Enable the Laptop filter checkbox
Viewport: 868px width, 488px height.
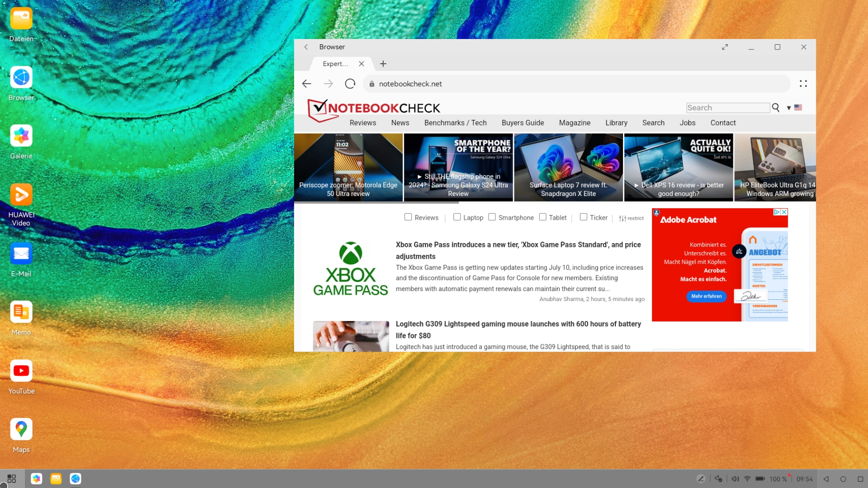click(x=457, y=217)
